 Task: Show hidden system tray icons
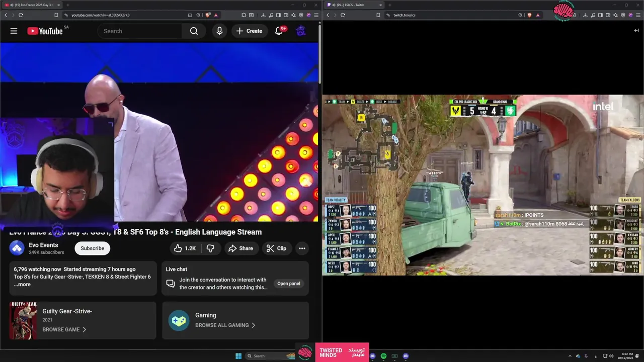tap(570, 356)
